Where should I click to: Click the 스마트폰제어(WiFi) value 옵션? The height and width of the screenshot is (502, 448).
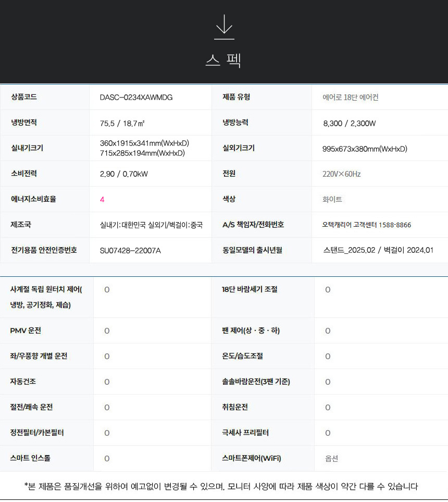[331, 459]
